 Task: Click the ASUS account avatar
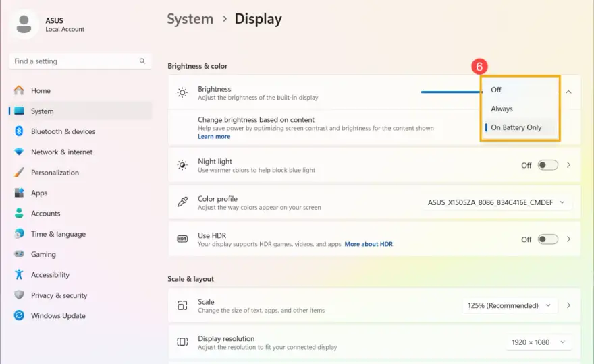[24, 24]
